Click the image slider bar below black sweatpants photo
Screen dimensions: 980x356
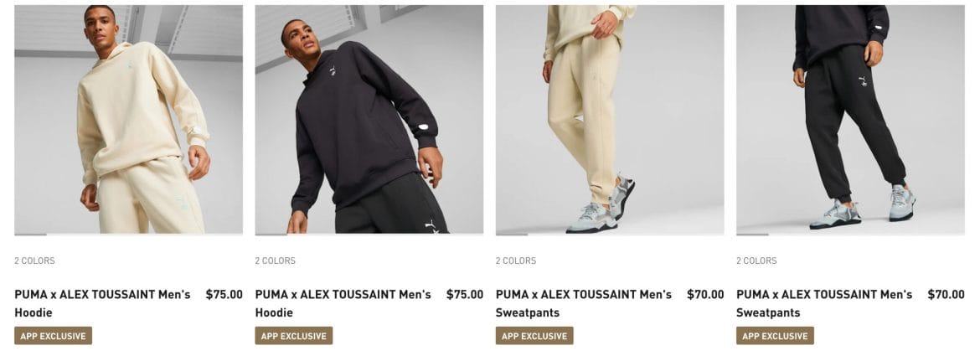tap(850, 235)
